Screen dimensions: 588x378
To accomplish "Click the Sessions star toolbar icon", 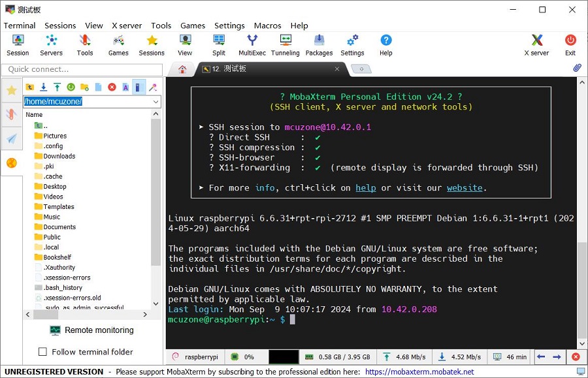I will coord(152,45).
